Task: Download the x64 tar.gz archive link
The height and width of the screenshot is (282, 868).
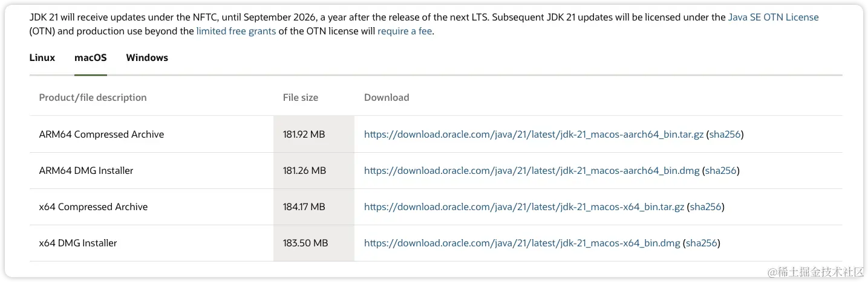Action: [524, 207]
